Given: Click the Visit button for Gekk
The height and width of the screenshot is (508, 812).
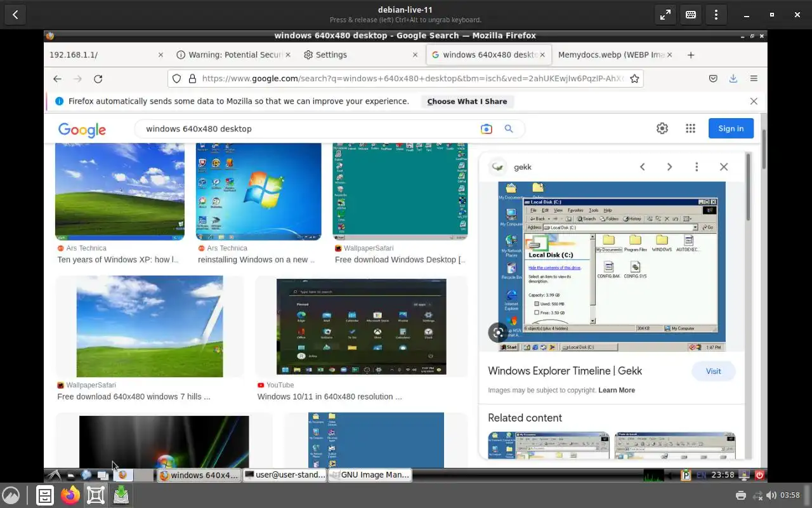Looking at the screenshot, I should [713, 371].
